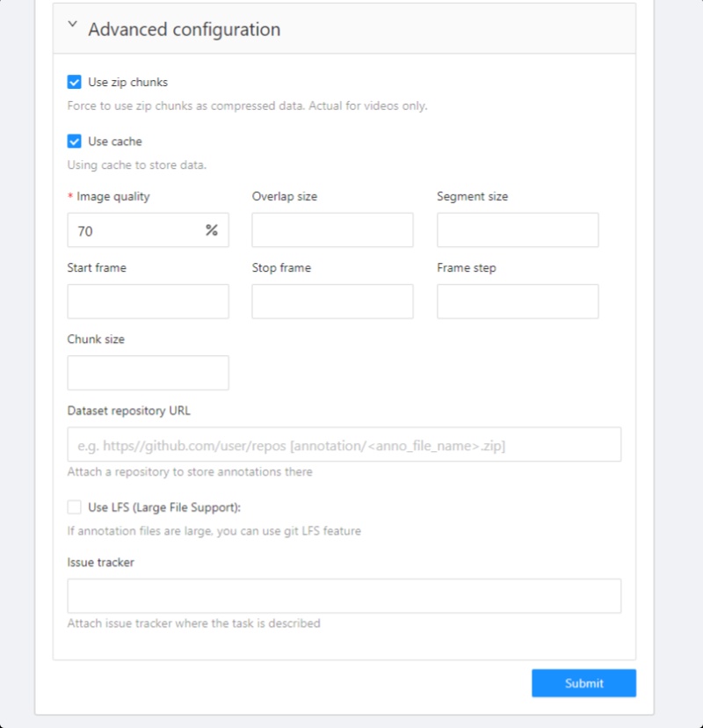Uncheck the Use zip chunks checkbox
703x728 pixels.
(75, 83)
